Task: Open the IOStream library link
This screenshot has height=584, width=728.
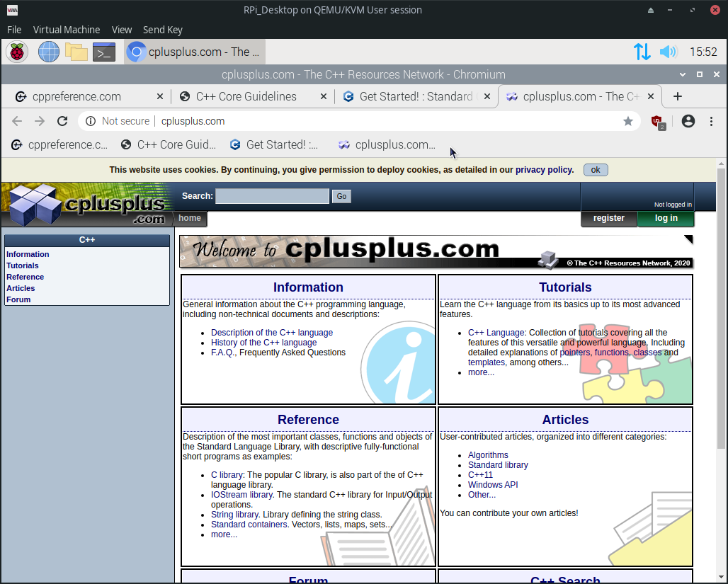Action: (241, 495)
